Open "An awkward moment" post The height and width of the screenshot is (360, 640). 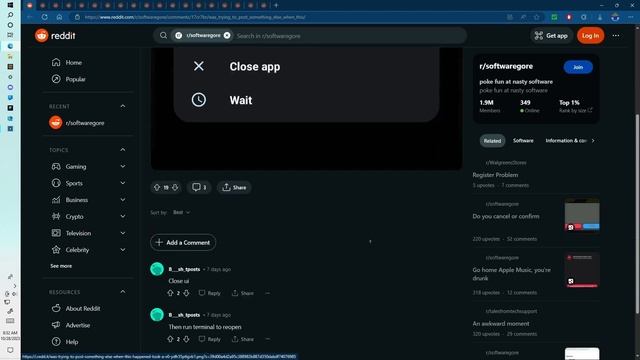pyautogui.click(x=501, y=324)
